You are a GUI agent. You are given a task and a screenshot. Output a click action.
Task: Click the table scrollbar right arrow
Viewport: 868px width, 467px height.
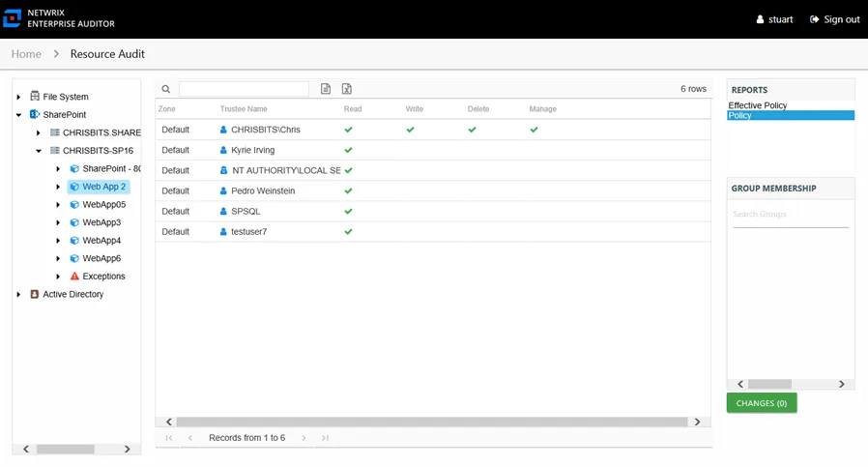698,423
